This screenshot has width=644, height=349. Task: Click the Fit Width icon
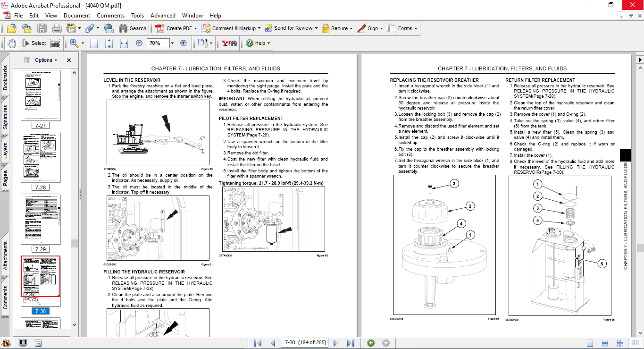[x=124, y=43]
